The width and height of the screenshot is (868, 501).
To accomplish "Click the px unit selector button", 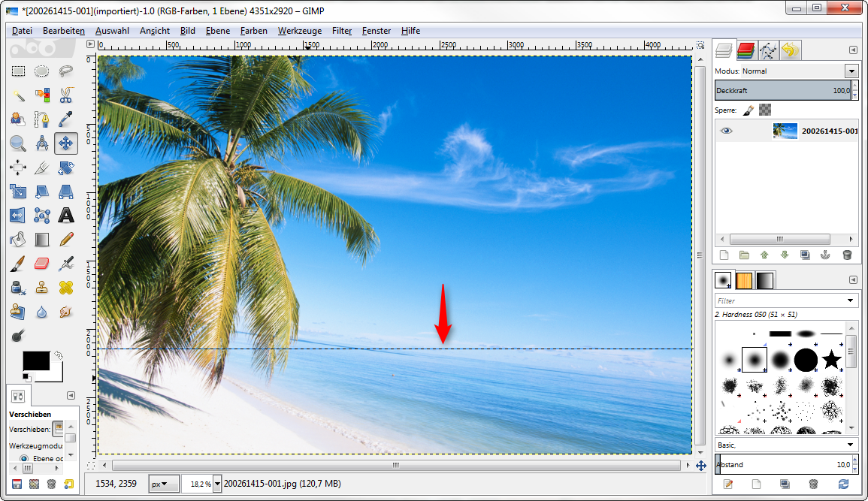I will tap(164, 484).
